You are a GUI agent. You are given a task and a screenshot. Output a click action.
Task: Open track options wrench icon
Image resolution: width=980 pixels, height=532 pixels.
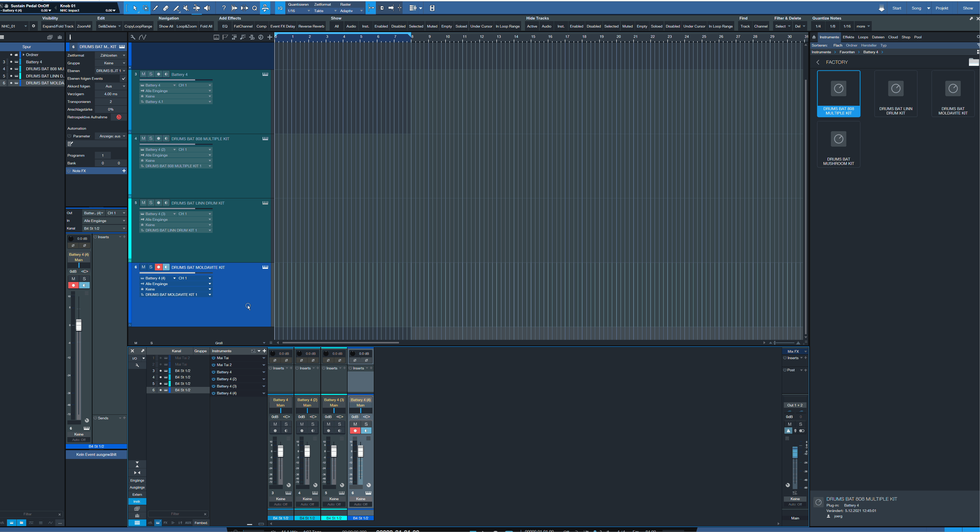coord(133,37)
